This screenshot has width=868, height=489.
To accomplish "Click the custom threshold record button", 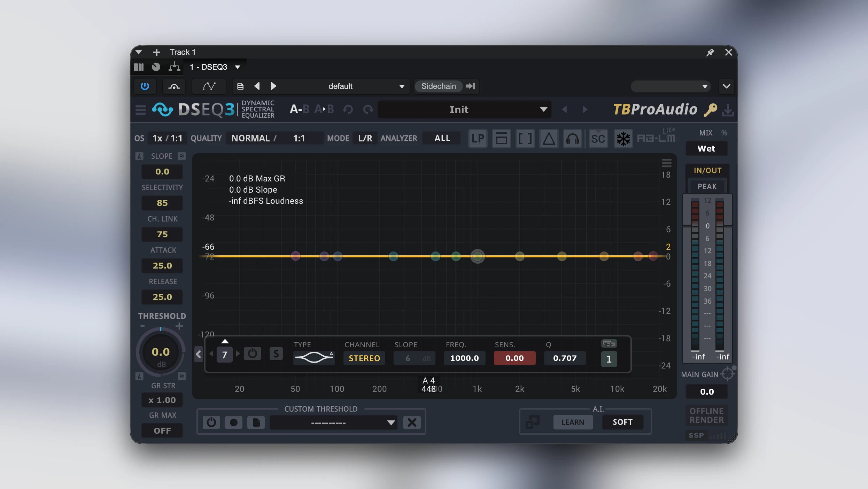I will [x=233, y=422].
